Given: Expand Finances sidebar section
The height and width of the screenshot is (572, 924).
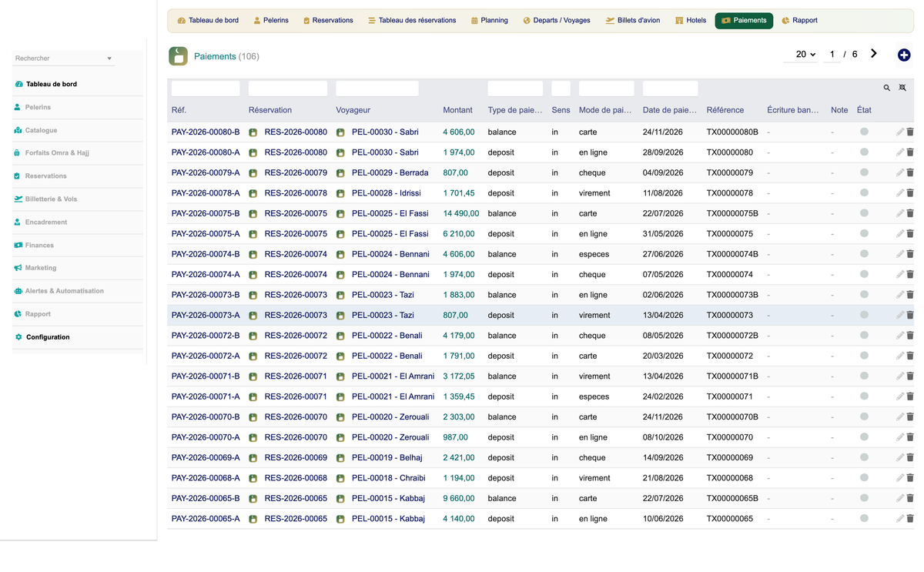Looking at the screenshot, I should pyautogui.click(x=78, y=245).
